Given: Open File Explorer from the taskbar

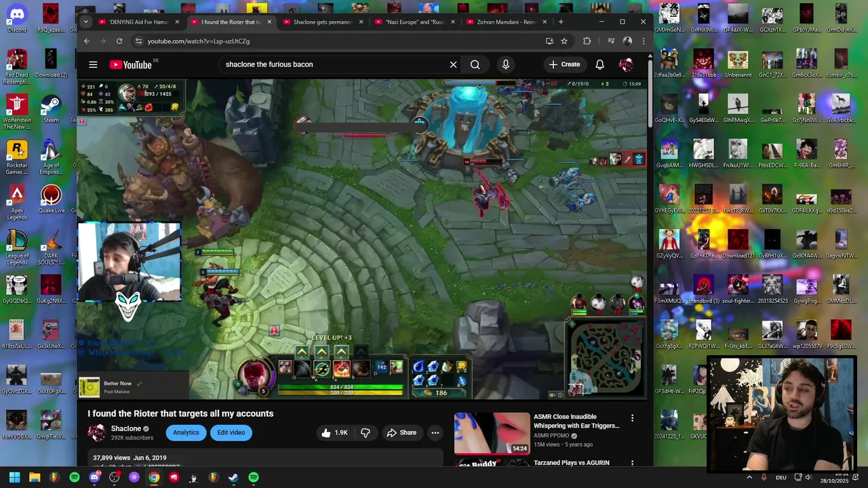Looking at the screenshot, I should point(35,477).
